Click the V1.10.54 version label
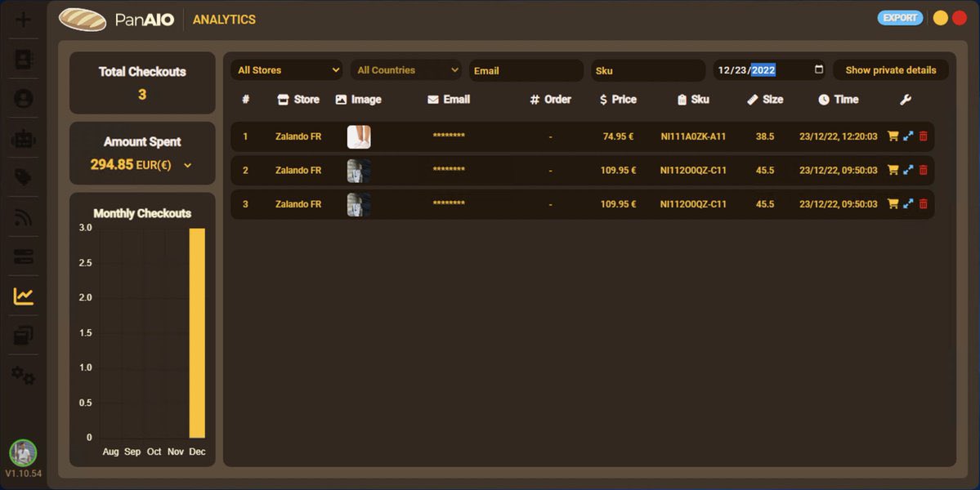The image size is (980, 490). point(23,474)
